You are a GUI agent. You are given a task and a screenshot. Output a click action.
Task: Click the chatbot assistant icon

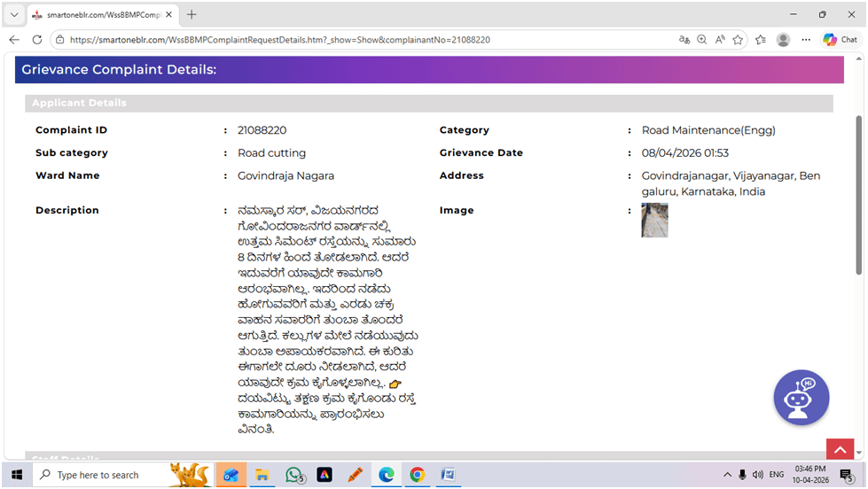point(801,398)
